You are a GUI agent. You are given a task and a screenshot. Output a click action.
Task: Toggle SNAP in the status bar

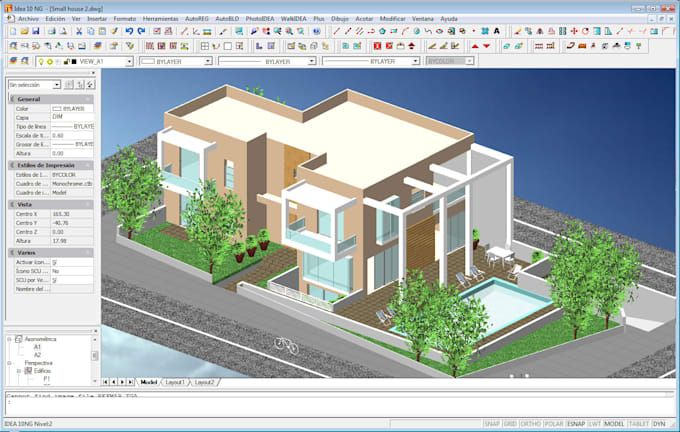click(x=492, y=424)
